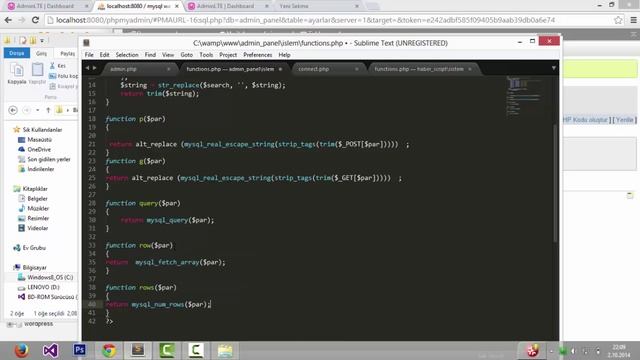Click str_replace on line 14

point(178,85)
